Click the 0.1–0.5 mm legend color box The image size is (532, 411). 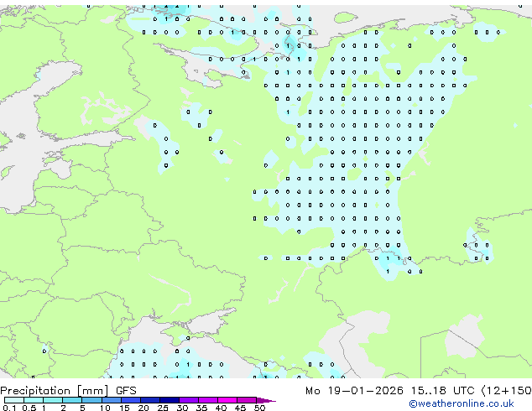point(14,400)
